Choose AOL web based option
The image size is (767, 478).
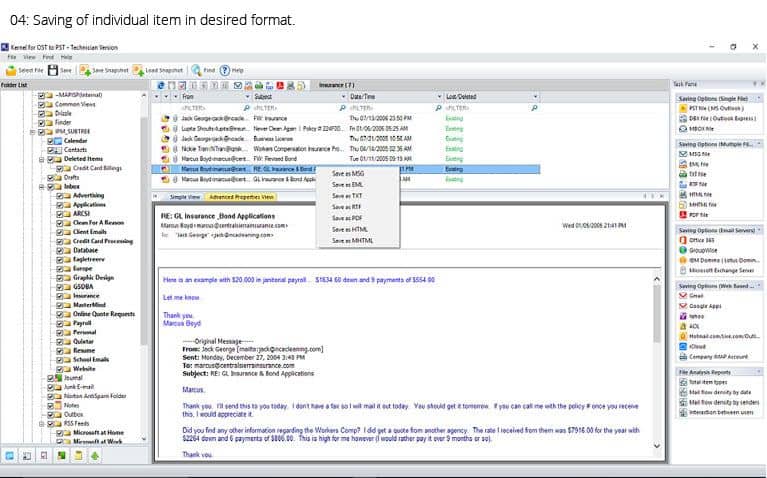point(689,326)
